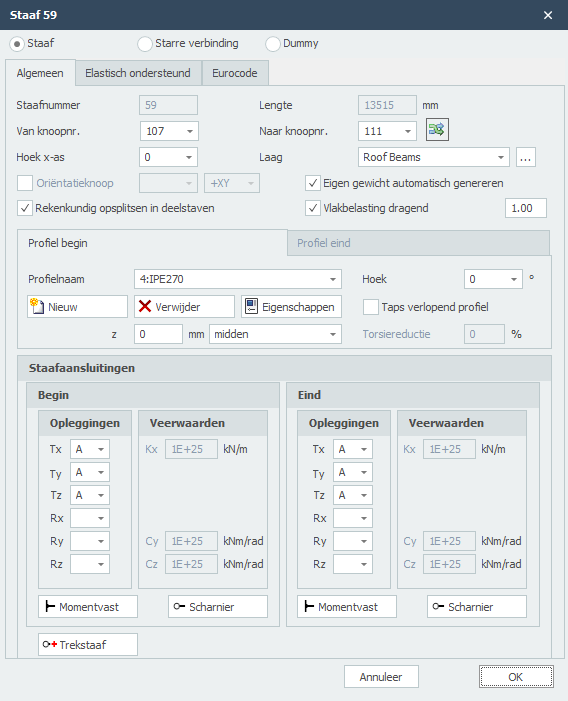Open Begin Ty support dropdown
The height and width of the screenshot is (701, 568).
coord(101,472)
